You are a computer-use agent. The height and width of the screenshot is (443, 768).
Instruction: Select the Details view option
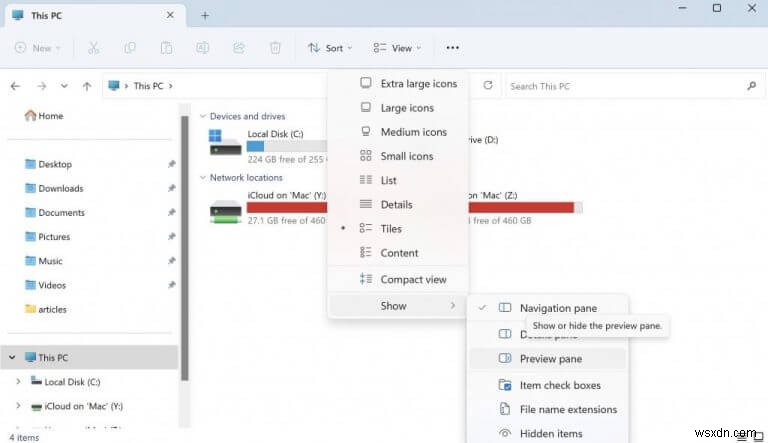(398, 204)
